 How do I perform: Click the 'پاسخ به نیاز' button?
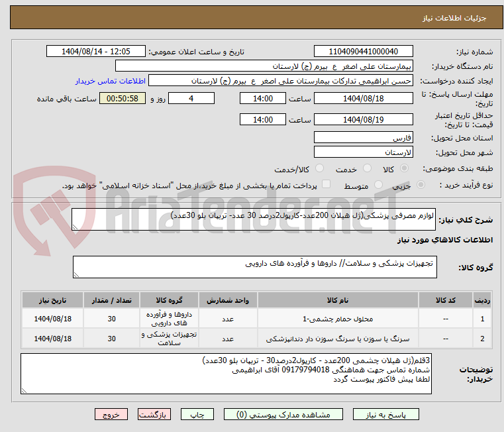coord(386,415)
